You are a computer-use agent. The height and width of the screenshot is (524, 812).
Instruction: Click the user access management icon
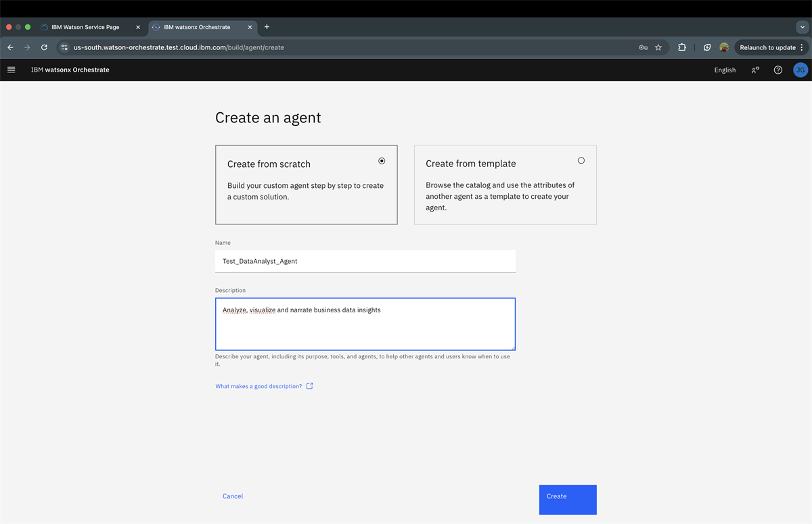[755, 70]
